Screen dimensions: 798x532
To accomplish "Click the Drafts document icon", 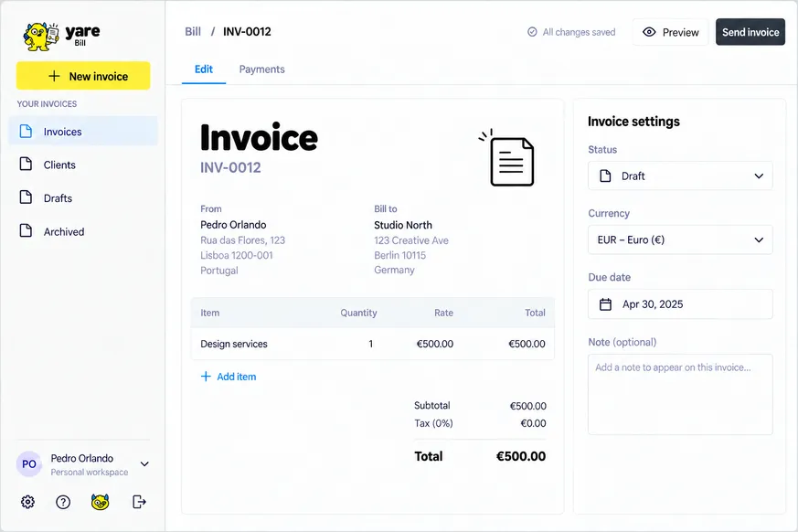I will pyautogui.click(x=26, y=197).
